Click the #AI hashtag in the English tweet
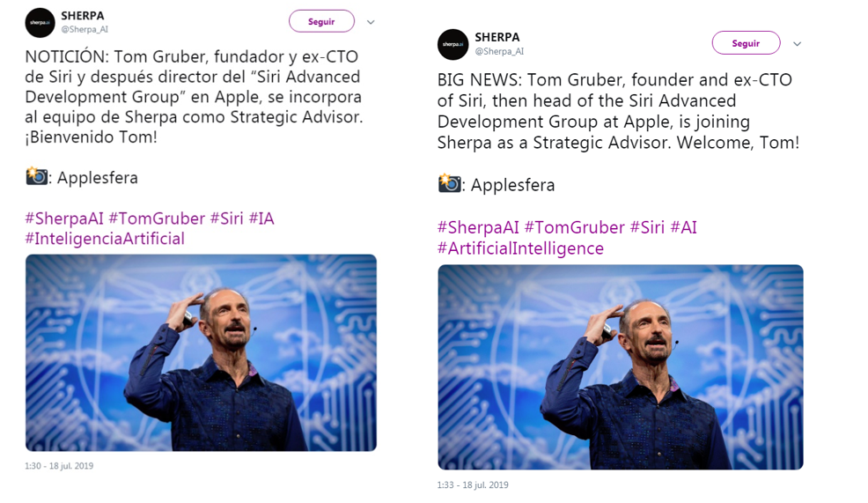Viewport: 868px width, 503px height. [x=683, y=227]
